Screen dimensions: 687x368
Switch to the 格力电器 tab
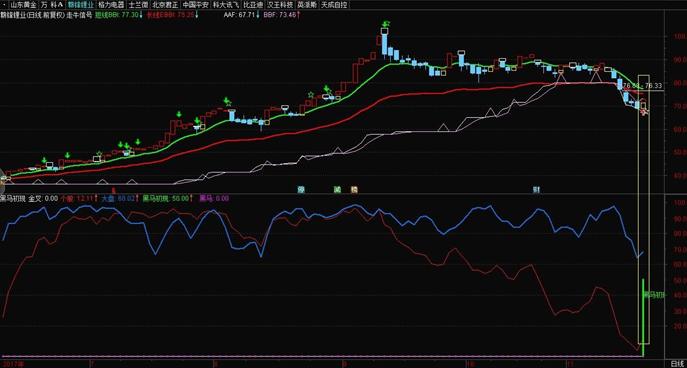click(111, 5)
